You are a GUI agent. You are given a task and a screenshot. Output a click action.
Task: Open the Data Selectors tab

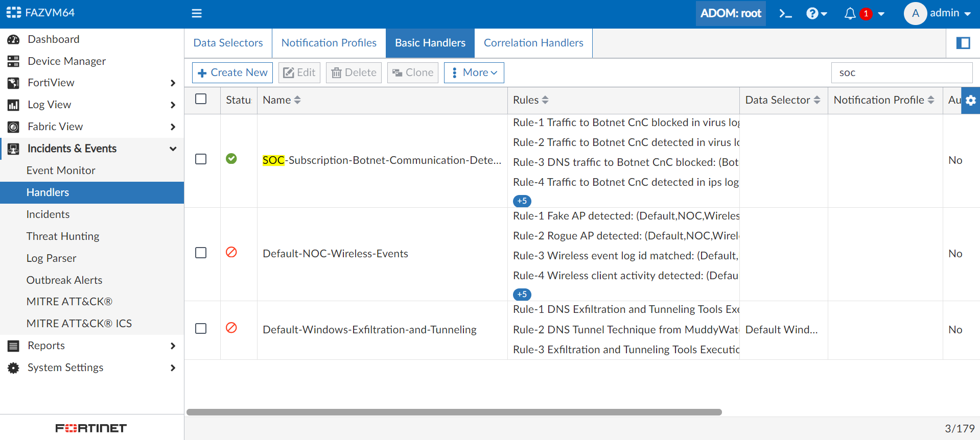228,43
